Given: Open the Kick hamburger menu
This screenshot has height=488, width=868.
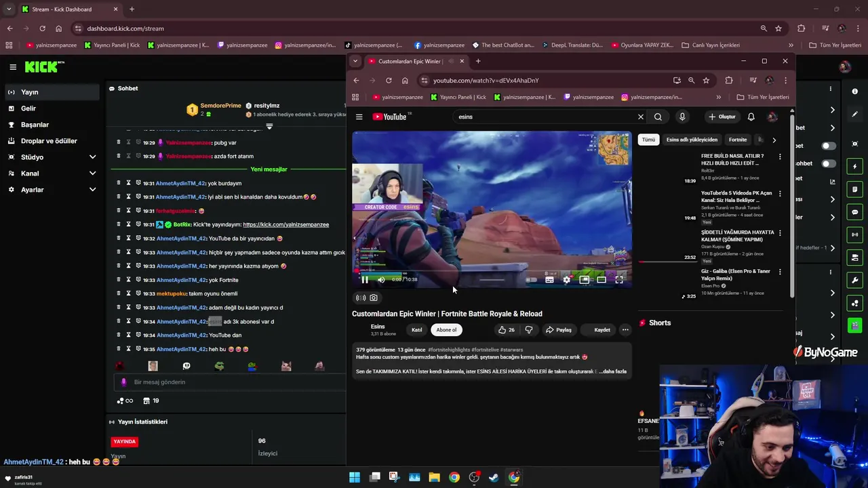Looking at the screenshot, I should pyautogui.click(x=13, y=66).
